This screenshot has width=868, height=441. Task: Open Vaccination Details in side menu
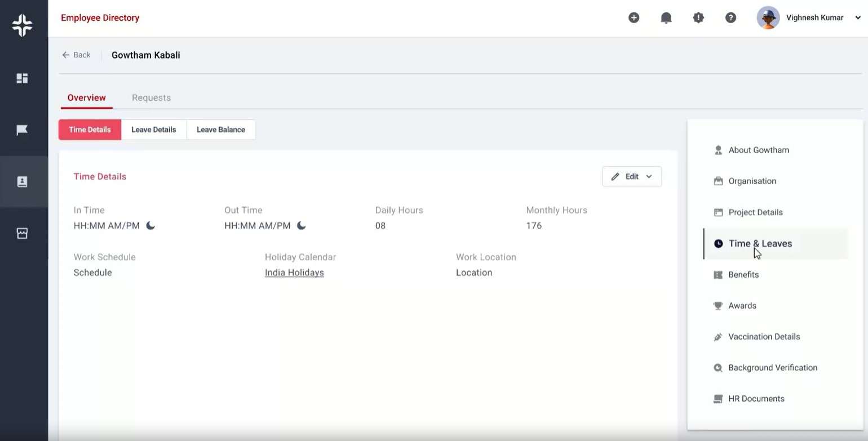click(x=764, y=337)
